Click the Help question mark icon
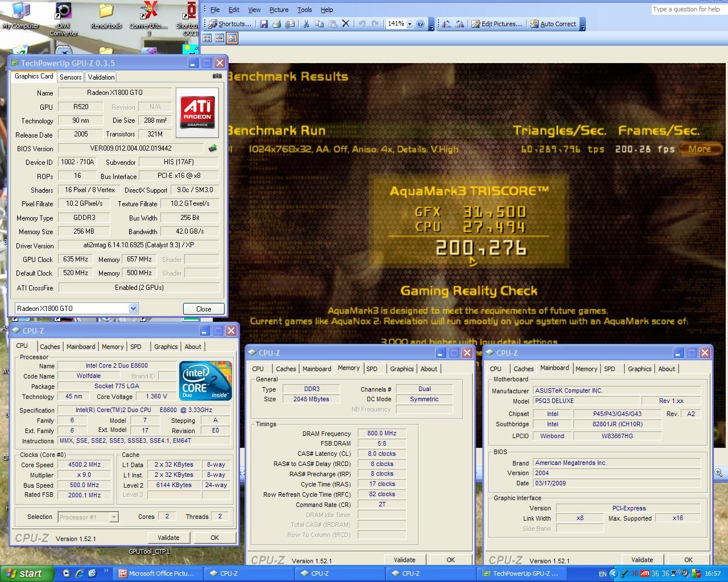728x582 pixels. (x=420, y=24)
